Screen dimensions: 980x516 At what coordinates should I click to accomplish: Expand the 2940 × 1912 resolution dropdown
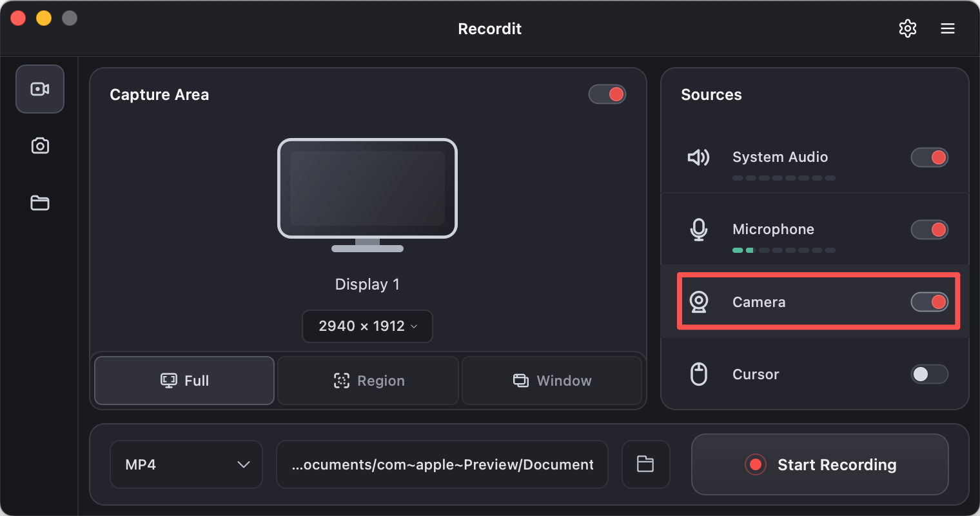pos(367,326)
